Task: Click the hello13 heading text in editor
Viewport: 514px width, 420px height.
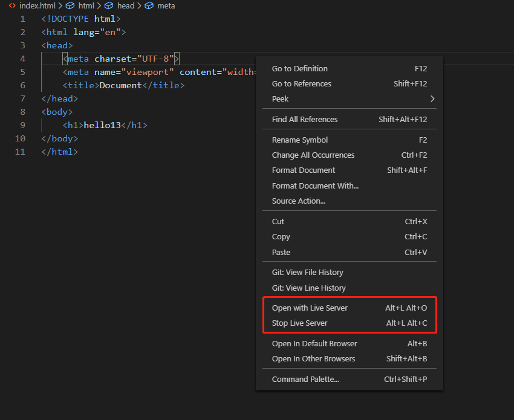Action: (102, 125)
